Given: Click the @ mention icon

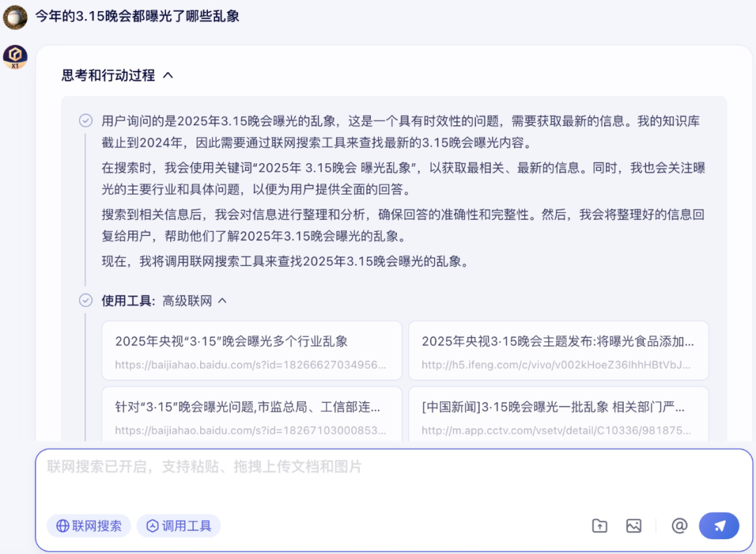Looking at the screenshot, I should click(679, 525).
